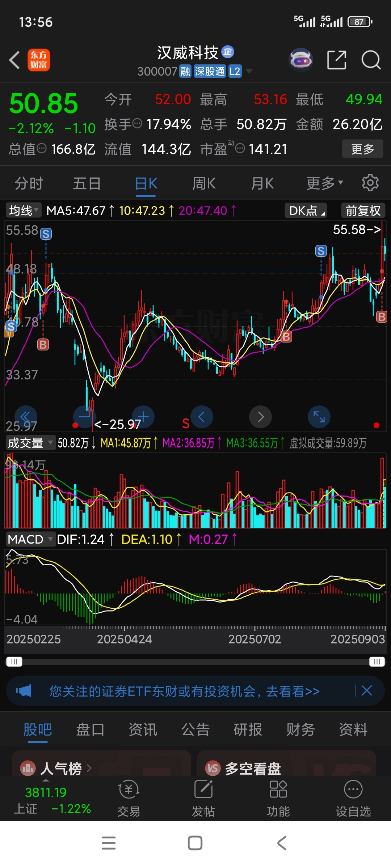The height and width of the screenshot is (868, 391).
Task: Tap the B buy marker at far right
Action: point(381,317)
